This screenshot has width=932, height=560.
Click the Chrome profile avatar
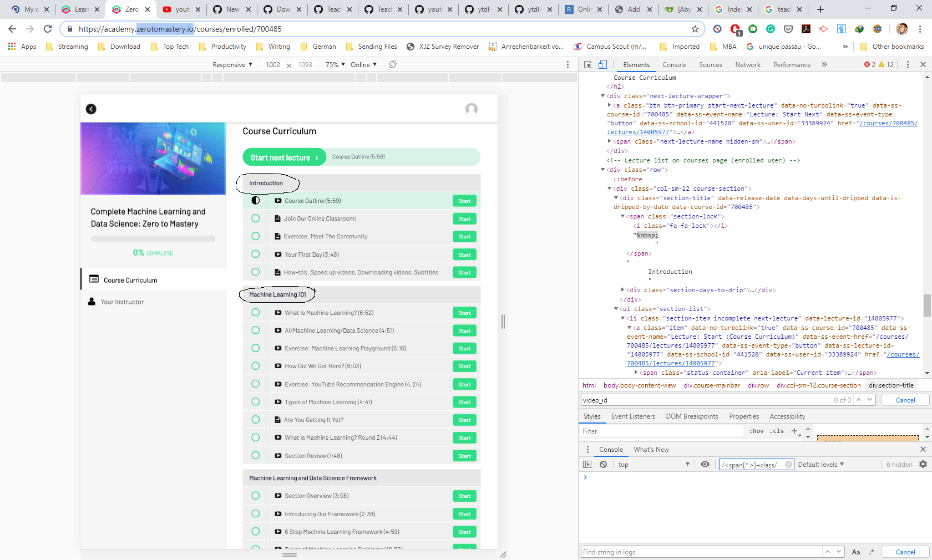click(x=902, y=29)
